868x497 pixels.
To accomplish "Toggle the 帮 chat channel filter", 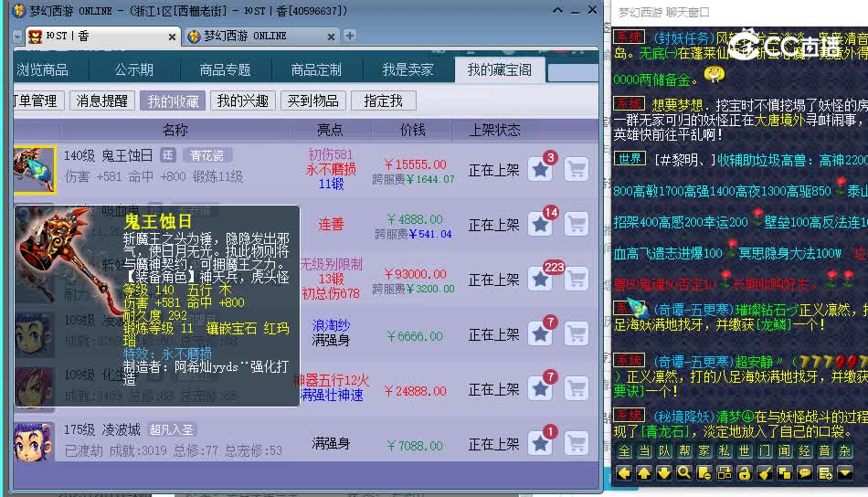I will pos(684,451).
